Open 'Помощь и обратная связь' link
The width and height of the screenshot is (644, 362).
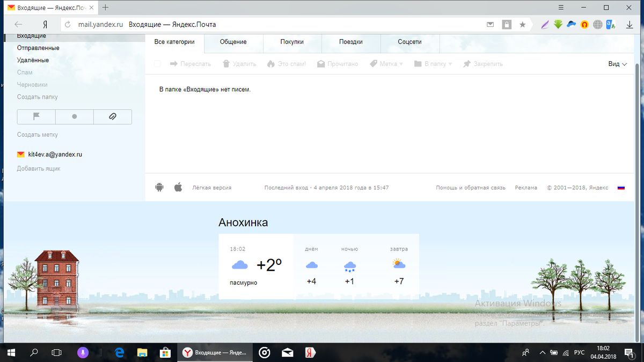(471, 188)
